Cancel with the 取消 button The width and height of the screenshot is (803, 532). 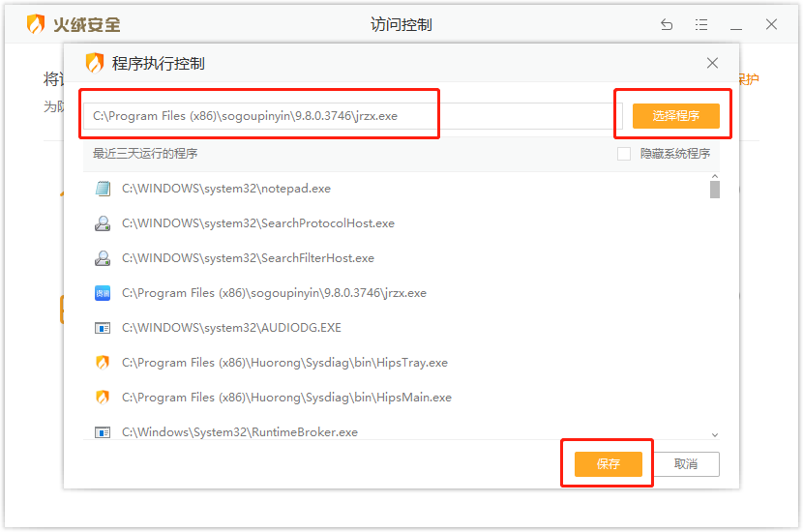tap(686, 464)
